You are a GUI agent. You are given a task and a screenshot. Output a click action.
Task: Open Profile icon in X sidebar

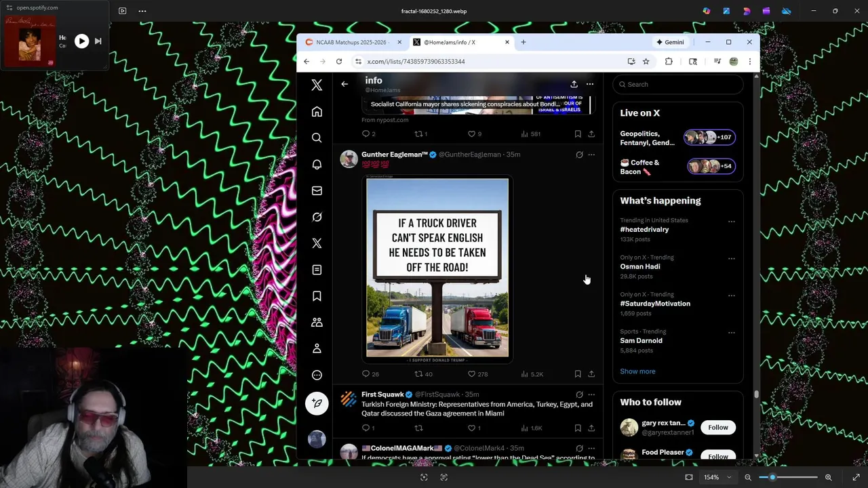317,348
